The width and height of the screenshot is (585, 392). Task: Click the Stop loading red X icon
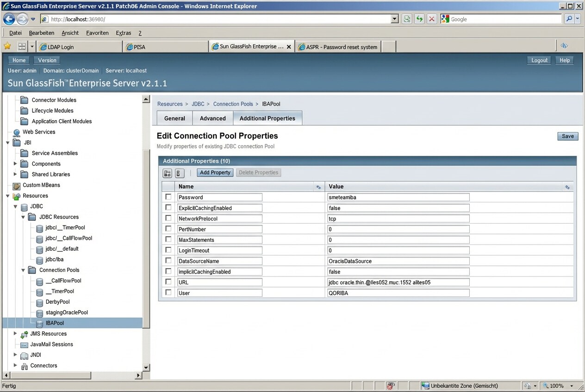(x=432, y=19)
